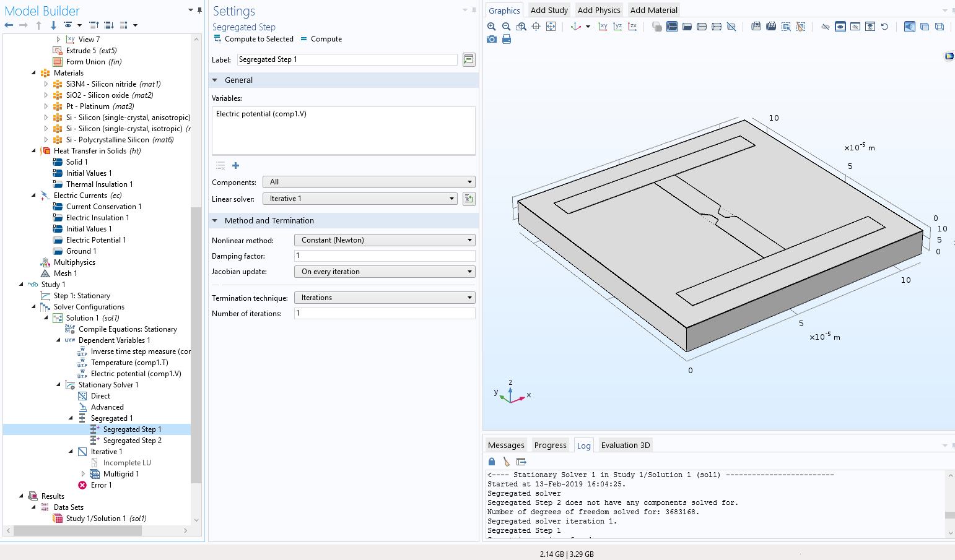Take a snapshot with the camera icon
The image size is (955, 560).
(491, 40)
